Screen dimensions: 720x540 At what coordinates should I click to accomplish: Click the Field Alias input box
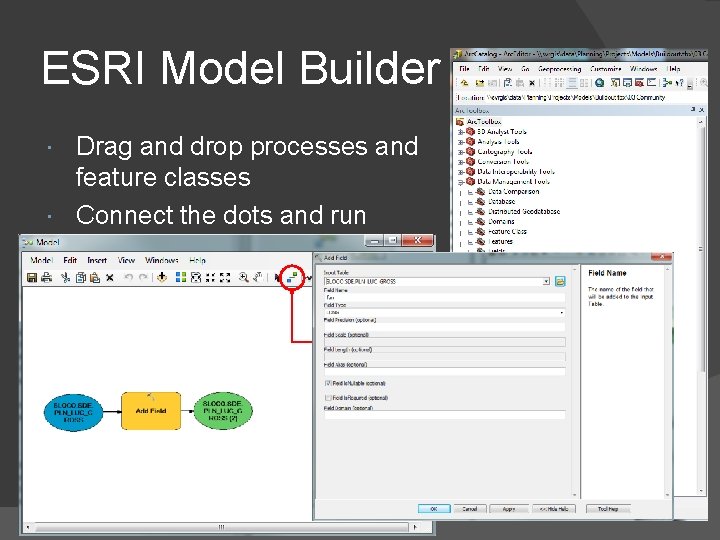[x=444, y=371]
